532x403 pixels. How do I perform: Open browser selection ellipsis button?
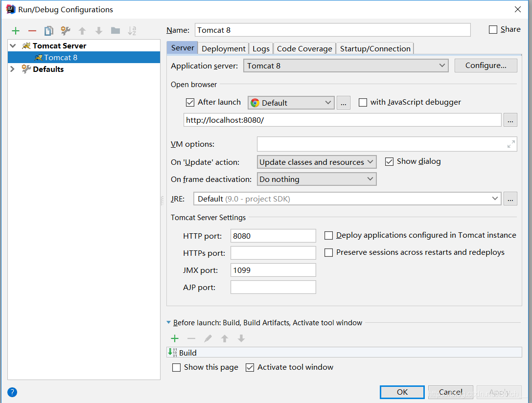(344, 103)
